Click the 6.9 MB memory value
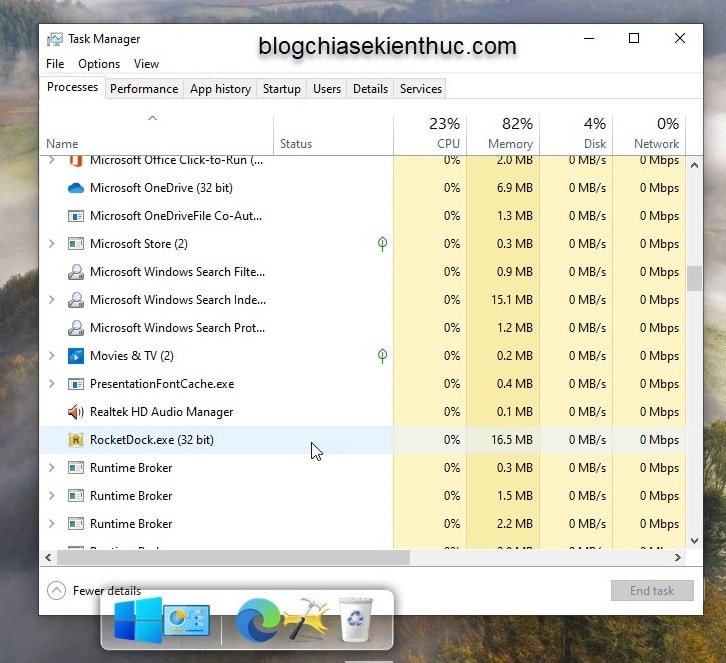Image resolution: width=726 pixels, height=663 pixels. pyautogui.click(x=515, y=188)
